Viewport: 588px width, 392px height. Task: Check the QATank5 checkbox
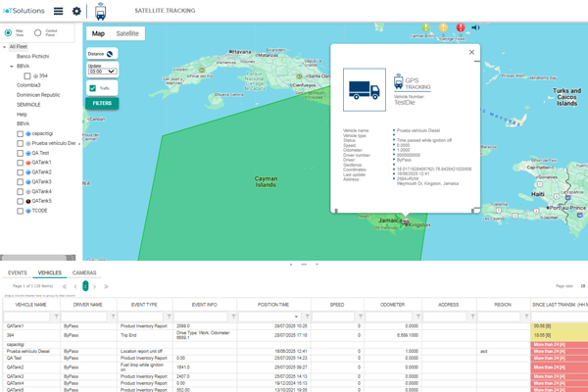tap(20, 202)
